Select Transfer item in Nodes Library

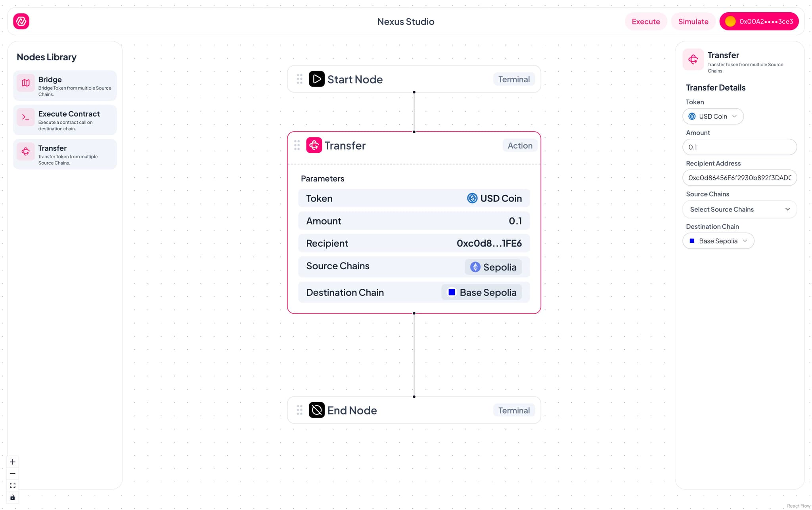click(65, 155)
